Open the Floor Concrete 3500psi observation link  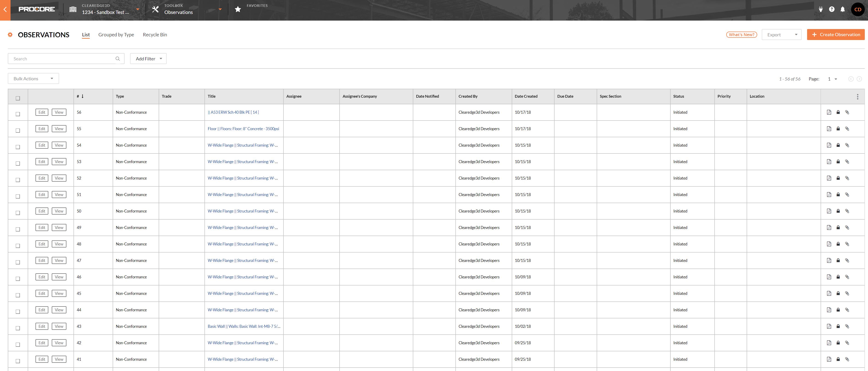243,129
